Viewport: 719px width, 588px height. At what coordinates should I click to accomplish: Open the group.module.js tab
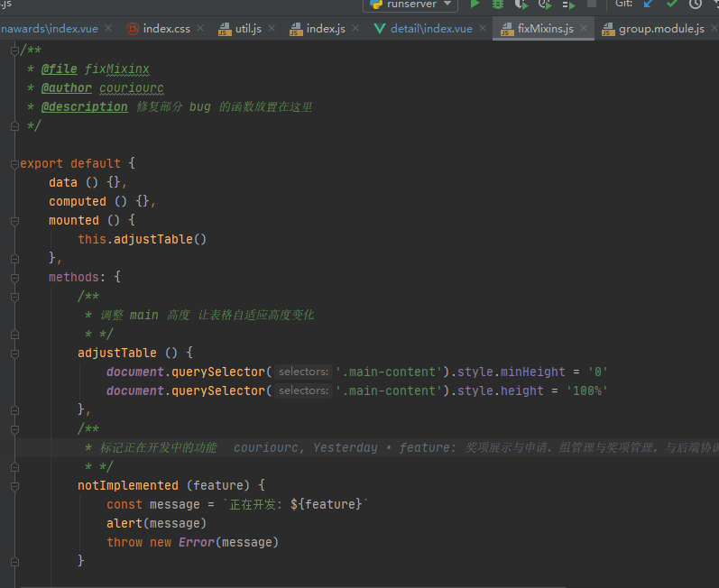pos(660,29)
